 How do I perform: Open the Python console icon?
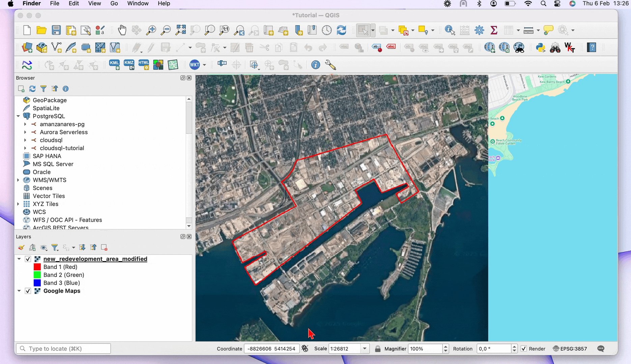tap(540, 48)
